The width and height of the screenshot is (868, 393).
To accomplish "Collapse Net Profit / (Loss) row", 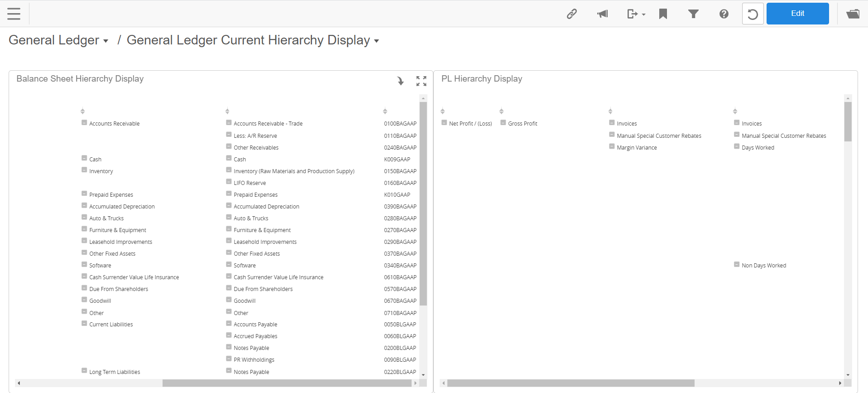I will pyautogui.click(x=444, y=122).
